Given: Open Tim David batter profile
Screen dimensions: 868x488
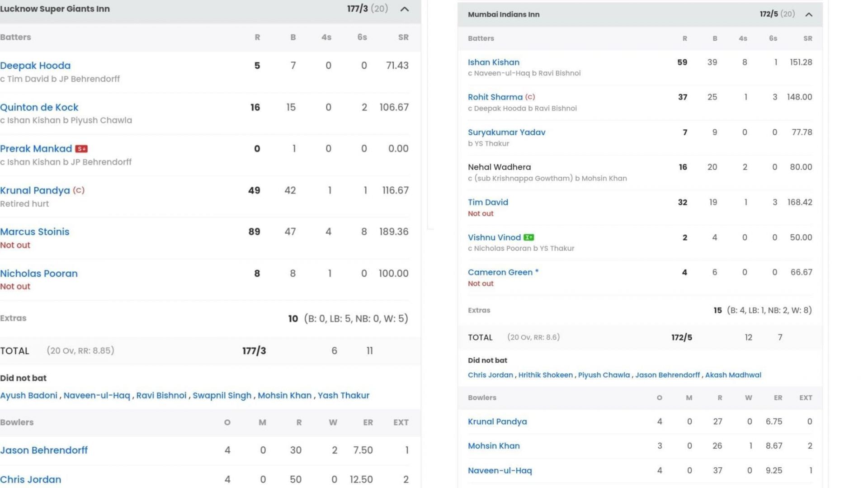Looking at the screenshot, I should click(x=488, y=202).
